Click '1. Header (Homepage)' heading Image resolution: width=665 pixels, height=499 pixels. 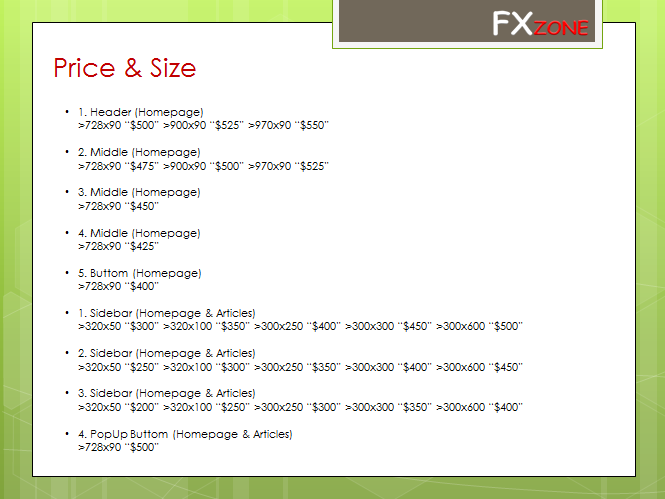point(141,112)
